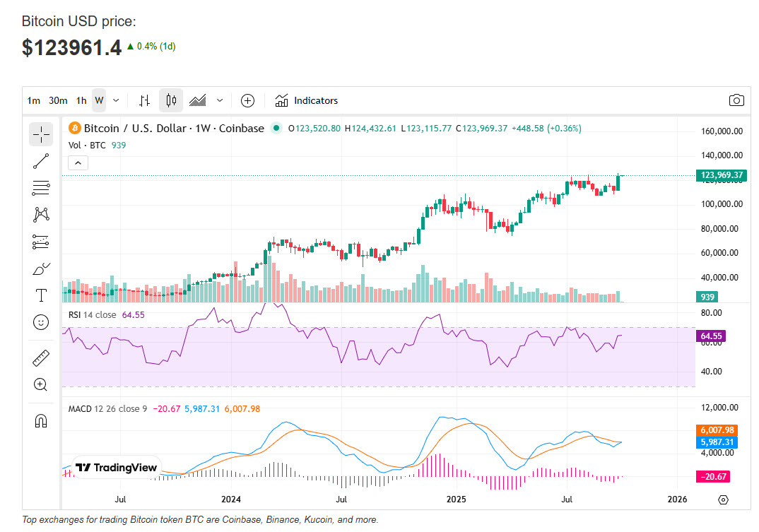Viewport: 759px width, 532px height.
Task: Switch to the 30m timeframe
Action: (58, 100)
